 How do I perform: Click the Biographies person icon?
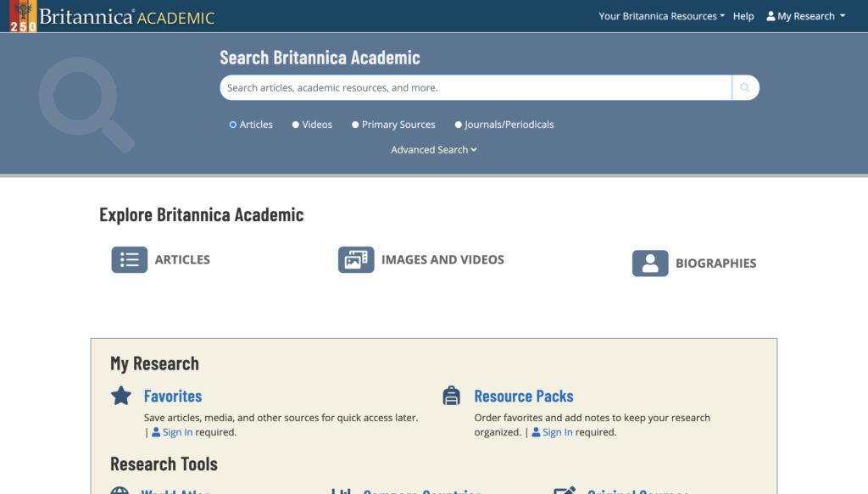pyautogui.click(x=650, y=264)
